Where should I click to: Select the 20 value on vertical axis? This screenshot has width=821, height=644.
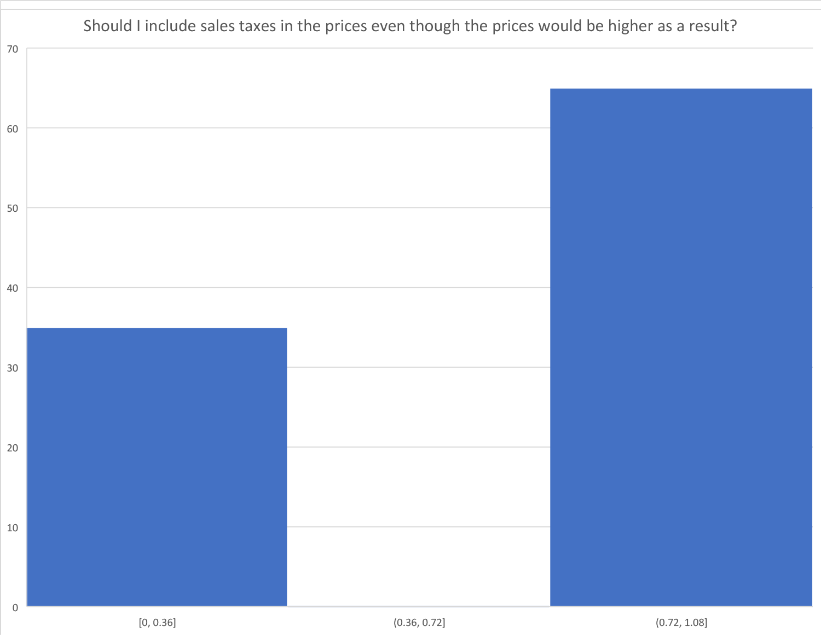pos(13,448)
